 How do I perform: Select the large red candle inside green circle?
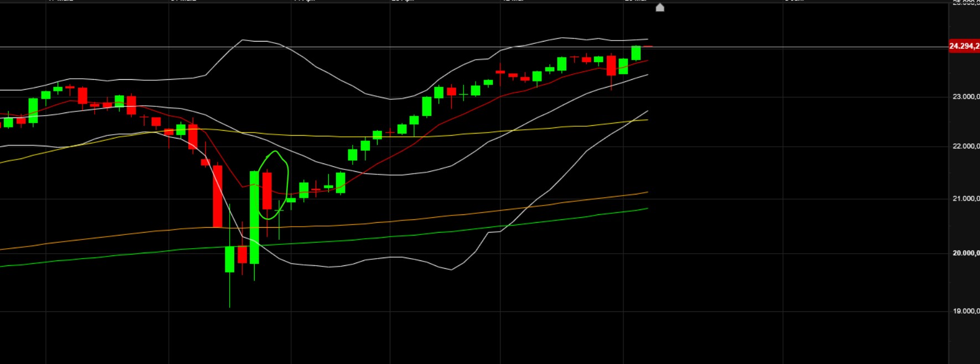click(x=267, y=191)
